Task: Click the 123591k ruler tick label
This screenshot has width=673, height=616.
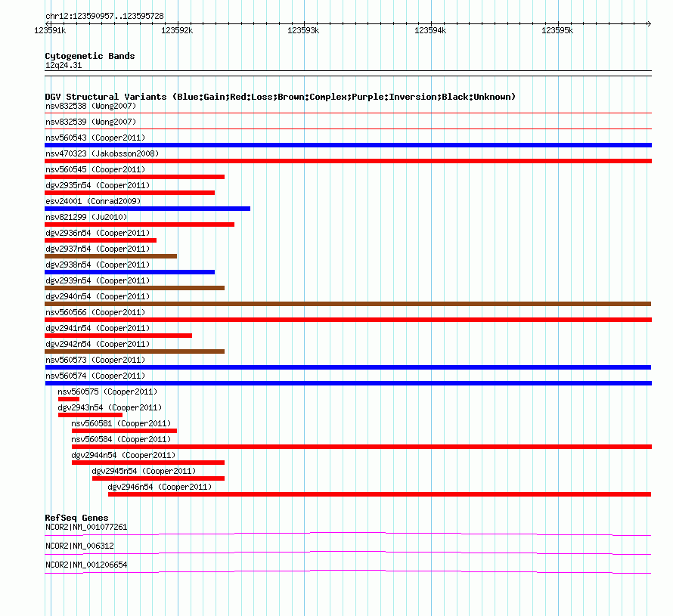Action: pos(50,30)
